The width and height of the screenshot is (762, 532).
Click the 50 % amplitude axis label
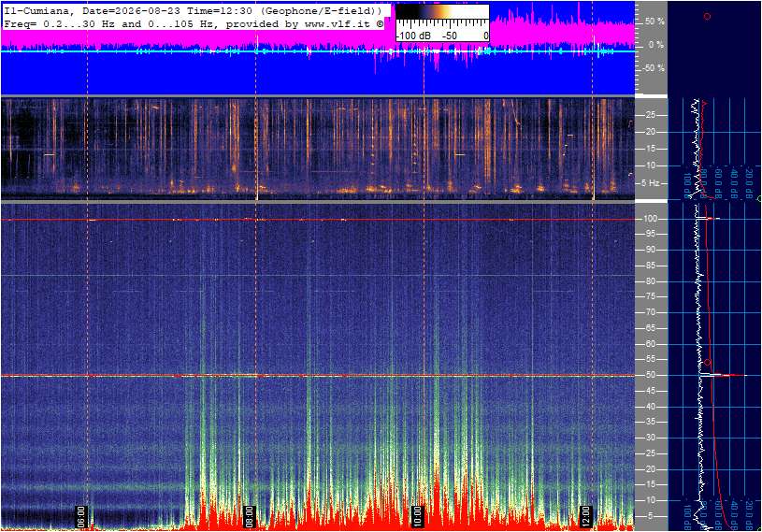pos(654,22)
